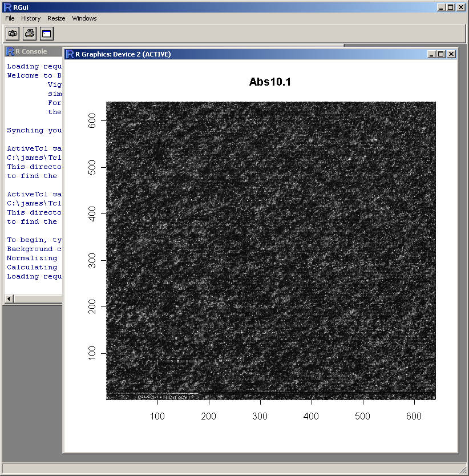This screenshot has width=469, height=476.
Task: Click the R Graphics window's R logo icon
Action: tap(70, 54)
